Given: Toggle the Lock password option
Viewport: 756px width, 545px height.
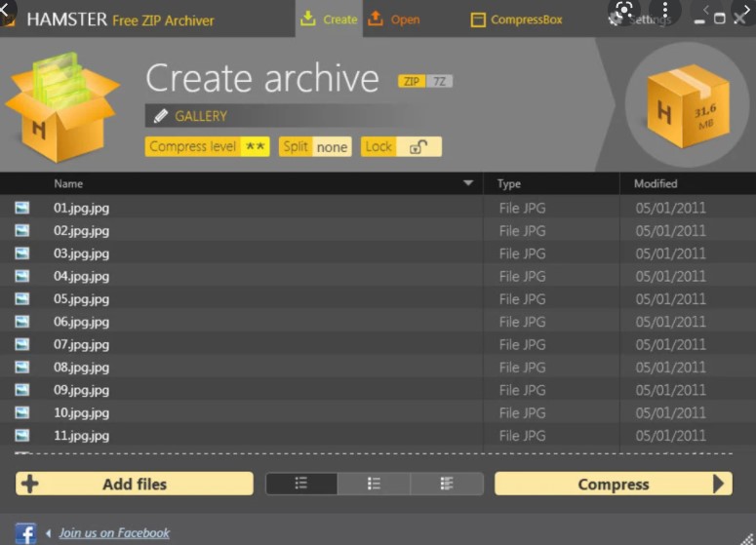Looking at the screenshot, I should 401,146.
